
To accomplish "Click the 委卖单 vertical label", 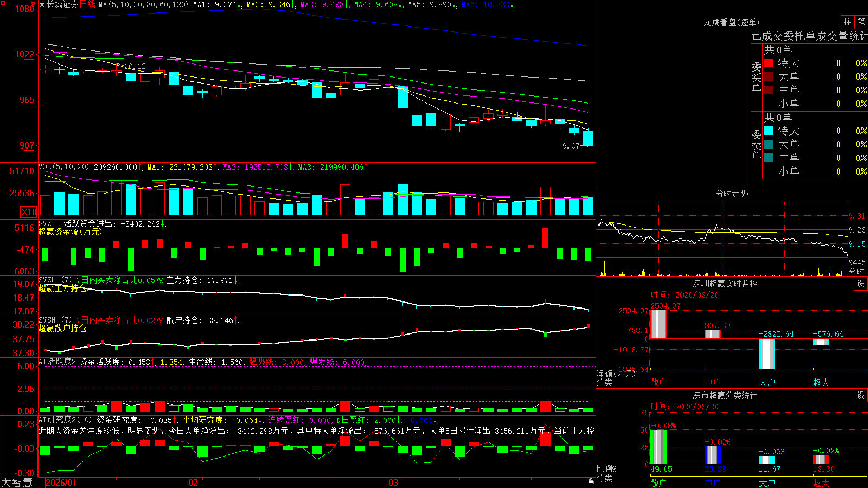I will [756, 145].
